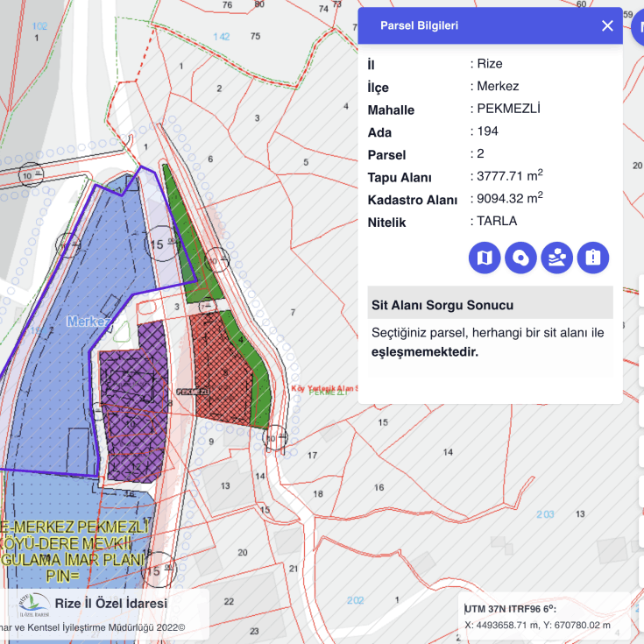The width and height of the screenshot is (644, 644).
Task: Click the partially visible round button beside panel
Action: click(x=638, y=27)
